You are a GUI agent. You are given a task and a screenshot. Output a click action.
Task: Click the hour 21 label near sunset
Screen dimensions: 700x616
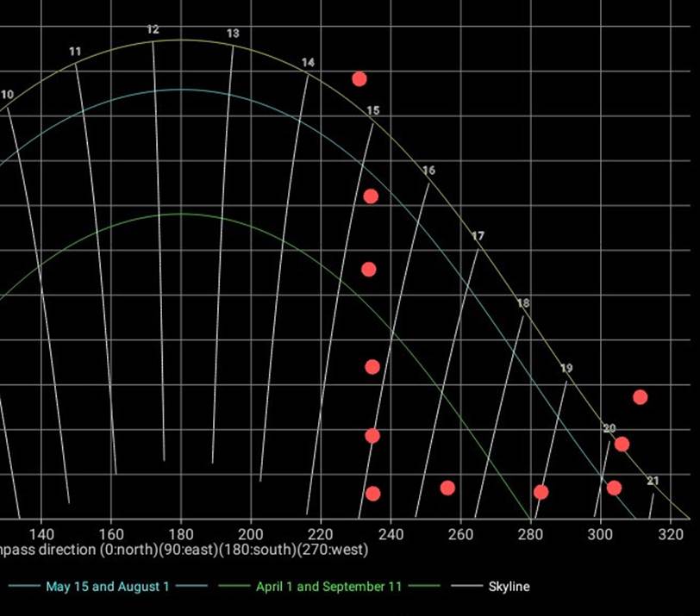(x=653, y=481)
